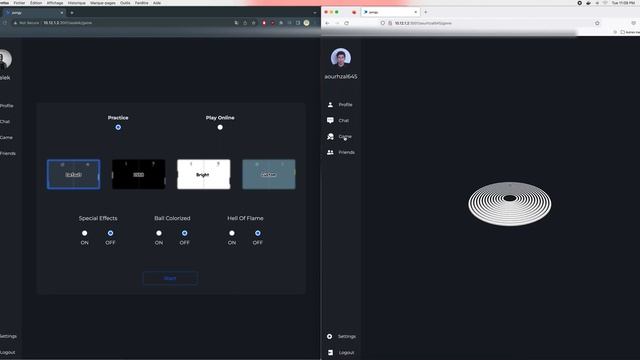Choose the Bright board theme thumbnail
640x360 pixels.
[x=204, y=174]
